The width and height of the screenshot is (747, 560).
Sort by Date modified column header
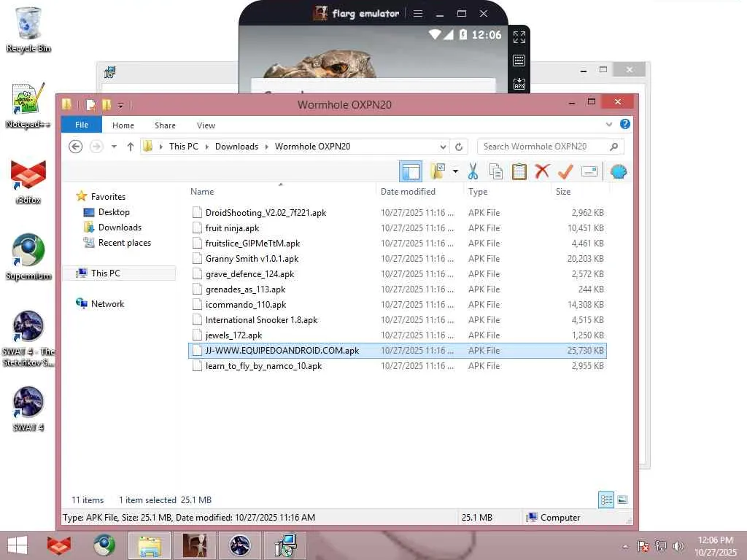click(x=408, y=192)
